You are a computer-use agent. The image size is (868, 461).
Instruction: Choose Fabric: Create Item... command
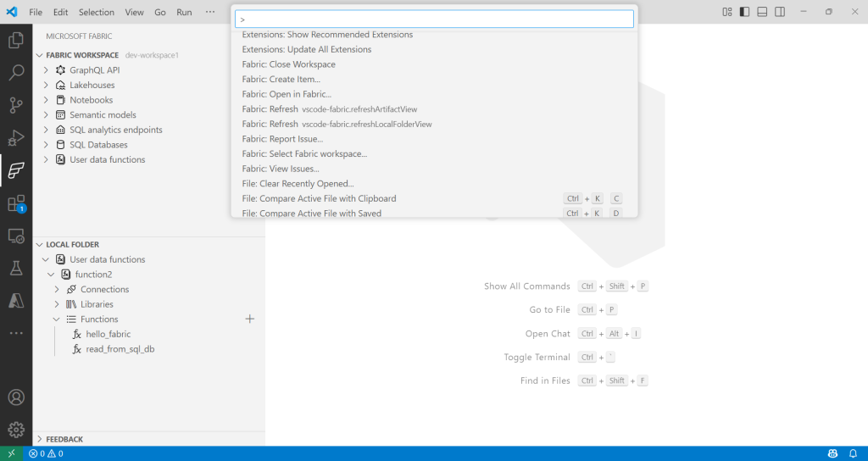coord(281,79)
